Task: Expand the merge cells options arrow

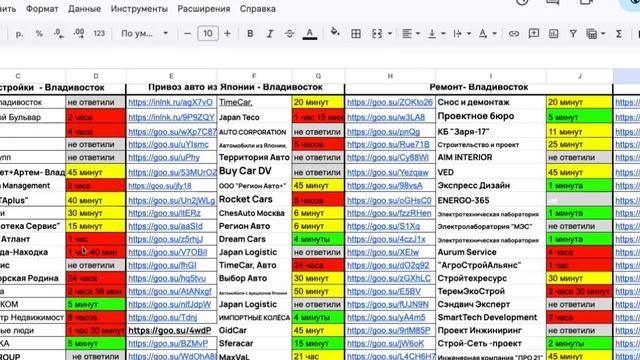Action: pyautogui.click(x=390, y=34)
